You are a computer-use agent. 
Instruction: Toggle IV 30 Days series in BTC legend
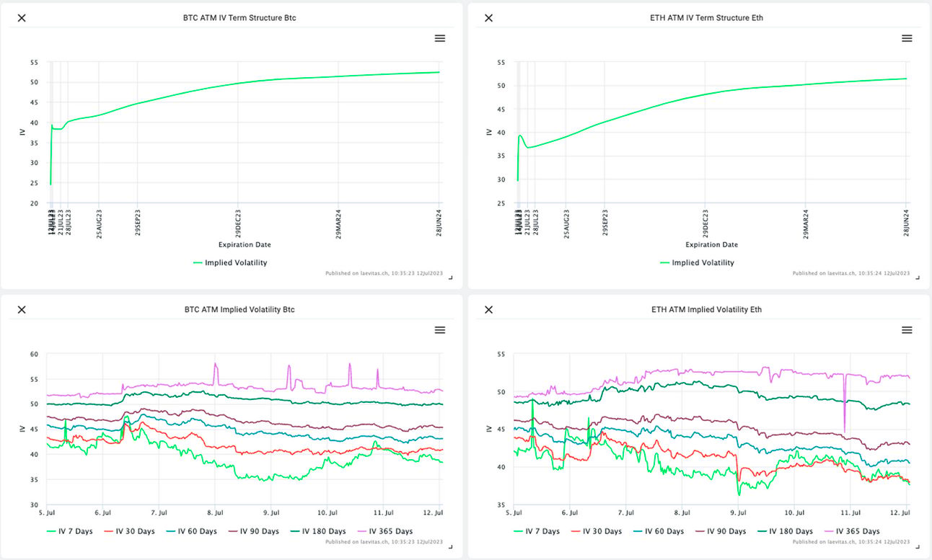pyautogui.click(x=130, y=531)
